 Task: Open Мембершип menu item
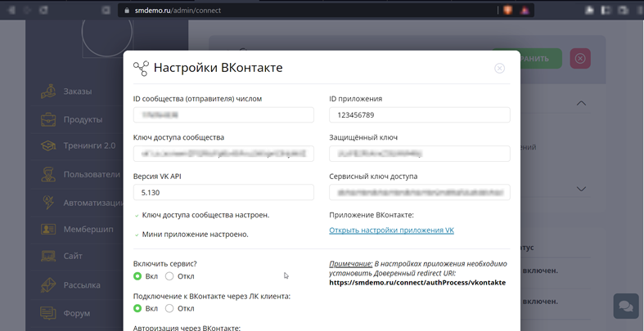click(88, 229)
